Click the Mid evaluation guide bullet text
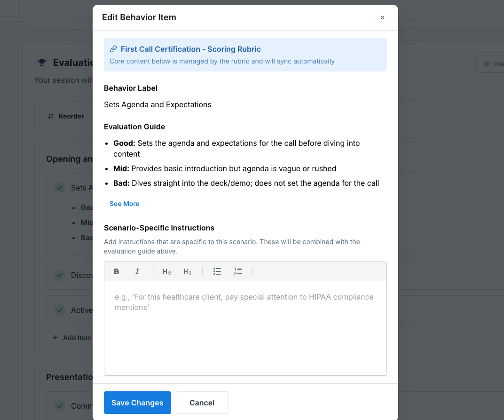Image resolution: width=504 pixels, height=420 pixels. (x=225, y=168)
